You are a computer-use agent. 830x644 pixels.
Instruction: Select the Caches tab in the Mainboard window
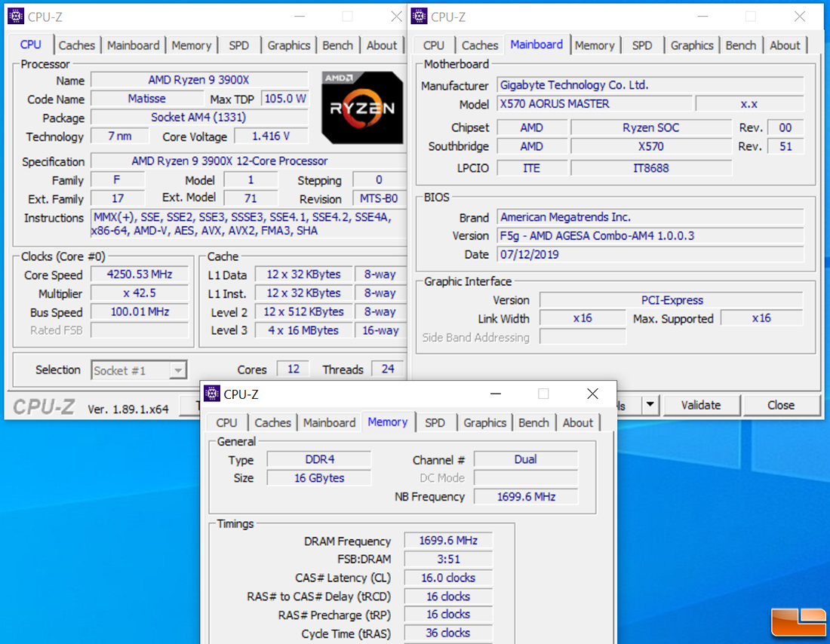point(480,45)
